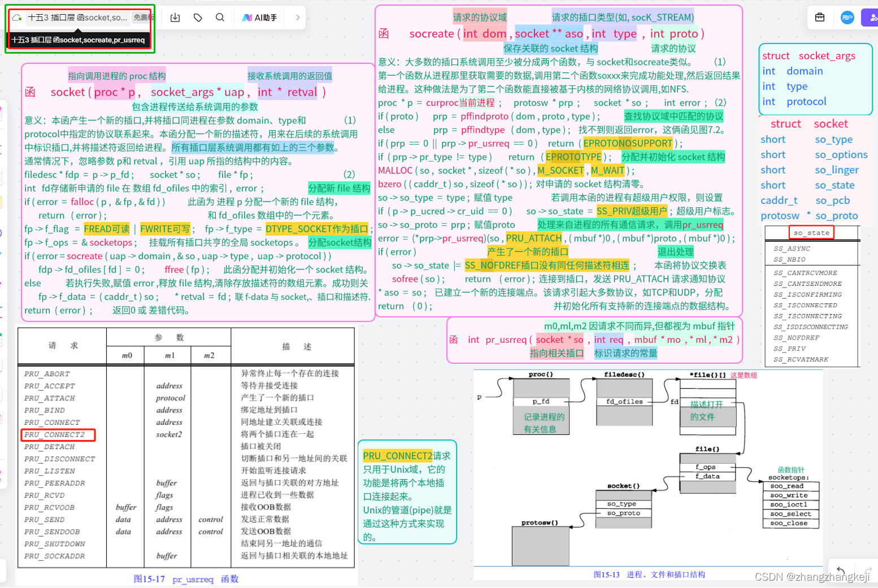Click the 接收系统调用的返回值 label
This screenshot has height=588, width=878.
point(290,76)
